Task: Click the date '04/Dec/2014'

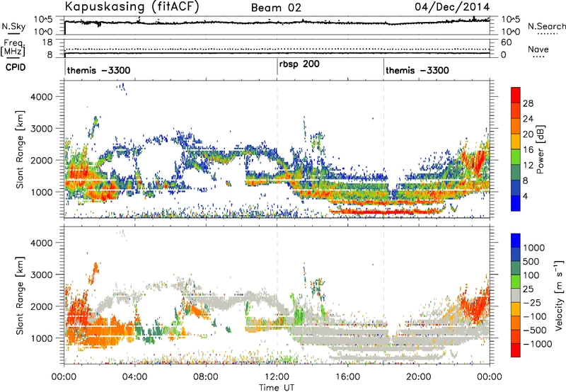Action: coord(452,7)
